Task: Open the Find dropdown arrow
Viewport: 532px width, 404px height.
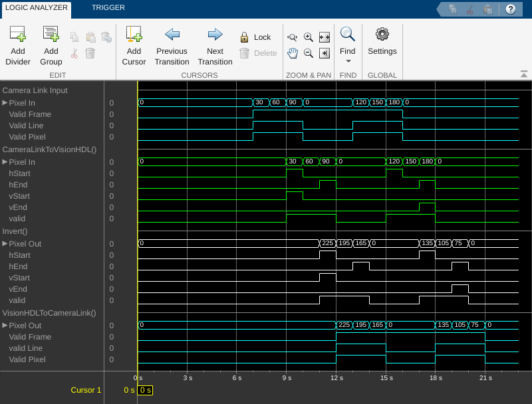Action: click(x=348, y=61)
